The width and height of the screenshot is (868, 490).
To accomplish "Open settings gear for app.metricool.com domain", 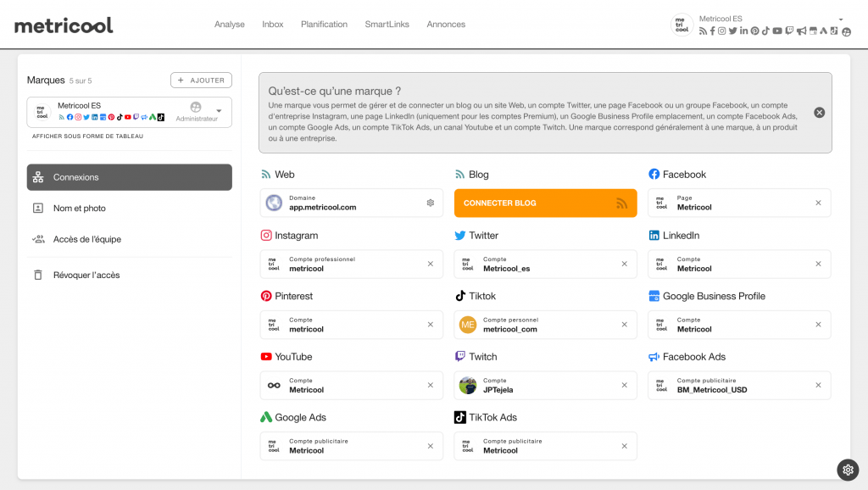I will (x=431, y=203).
